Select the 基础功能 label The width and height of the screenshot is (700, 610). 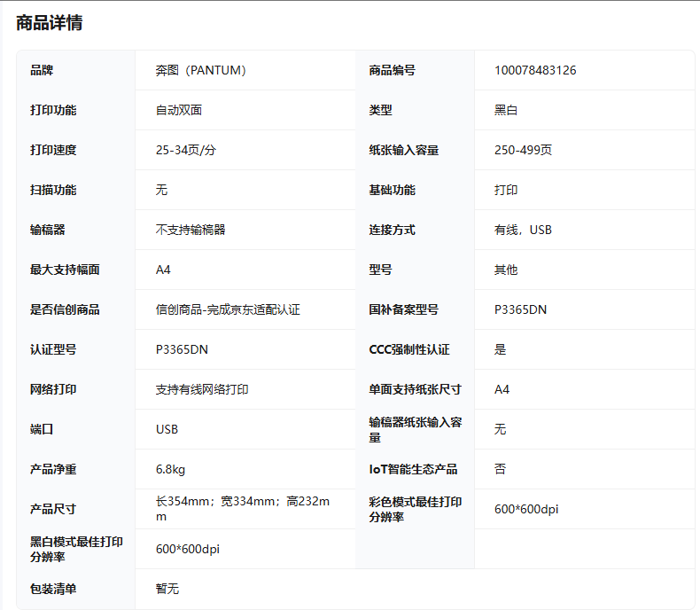click(392, 190)
